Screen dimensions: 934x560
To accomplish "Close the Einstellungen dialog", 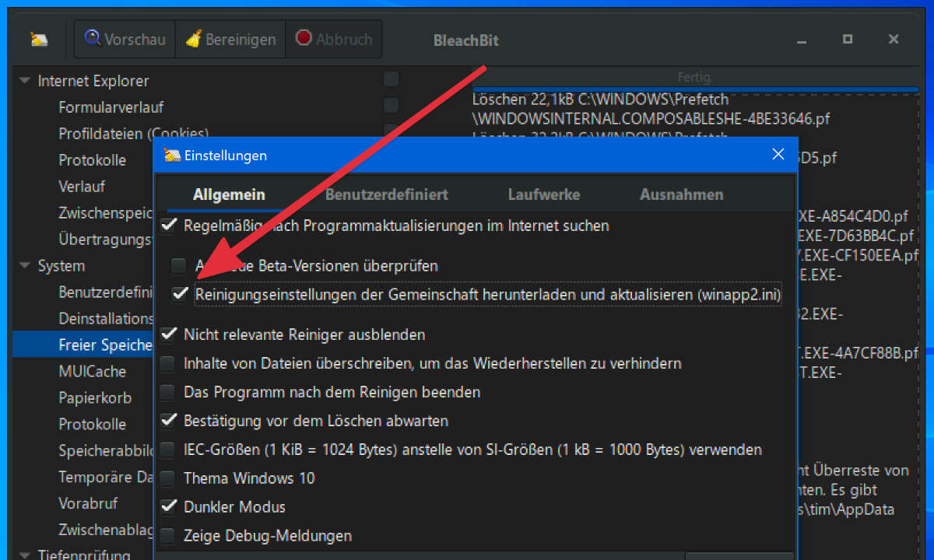I will point(778,154).
